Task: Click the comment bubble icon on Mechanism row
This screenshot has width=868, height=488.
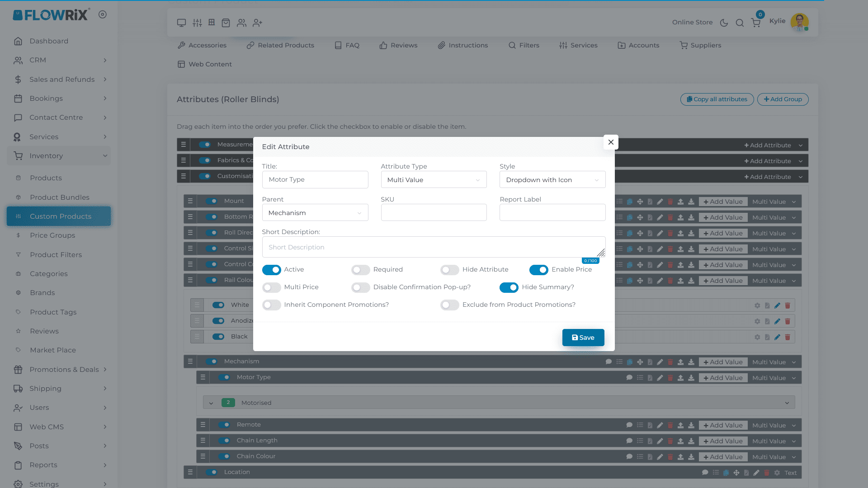Action: 609,362
